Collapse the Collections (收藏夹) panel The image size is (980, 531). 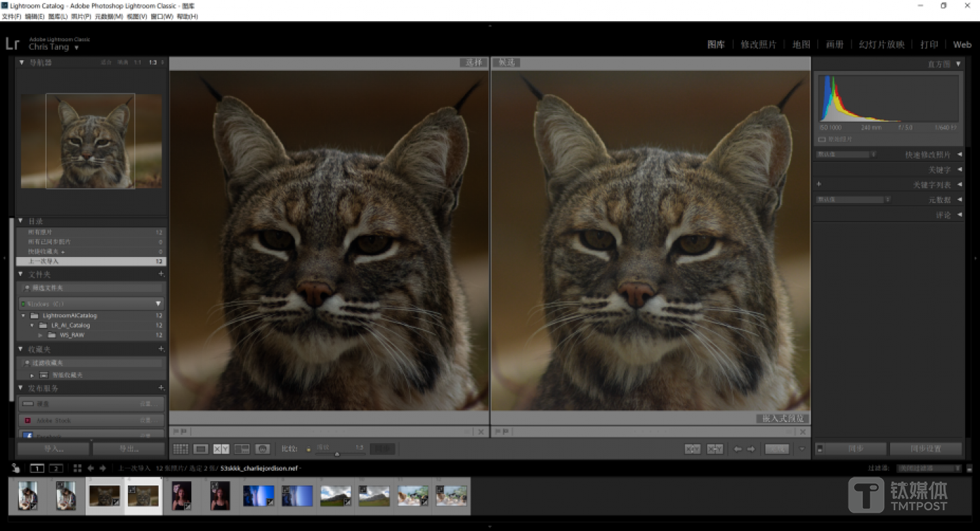click(x=22, y=349)
